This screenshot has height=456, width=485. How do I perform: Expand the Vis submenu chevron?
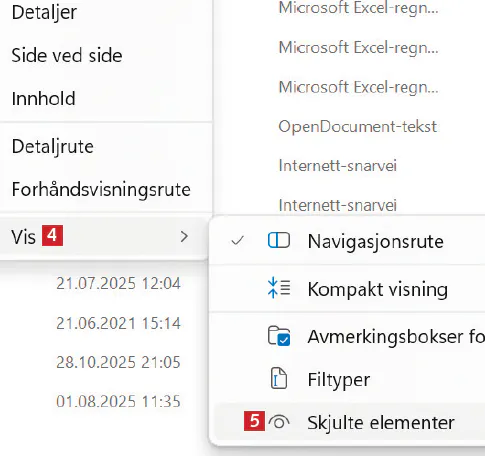[184, 237]
